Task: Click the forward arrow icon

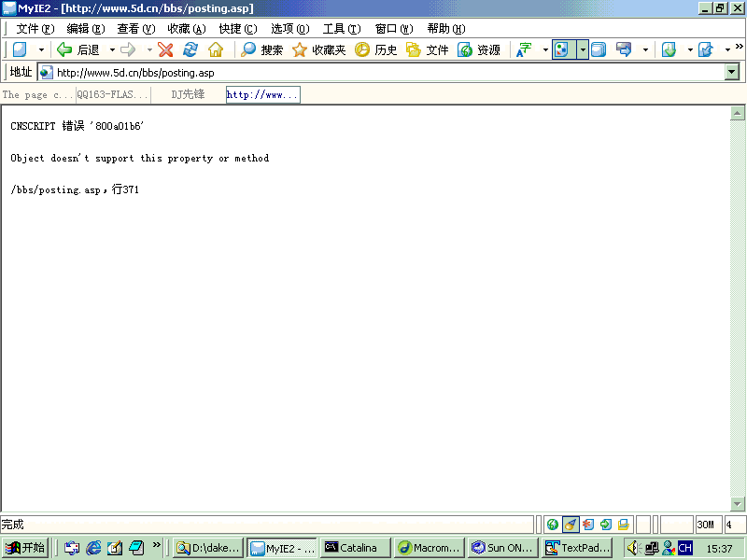Action: pyautogui.click(x=128, y=49)
